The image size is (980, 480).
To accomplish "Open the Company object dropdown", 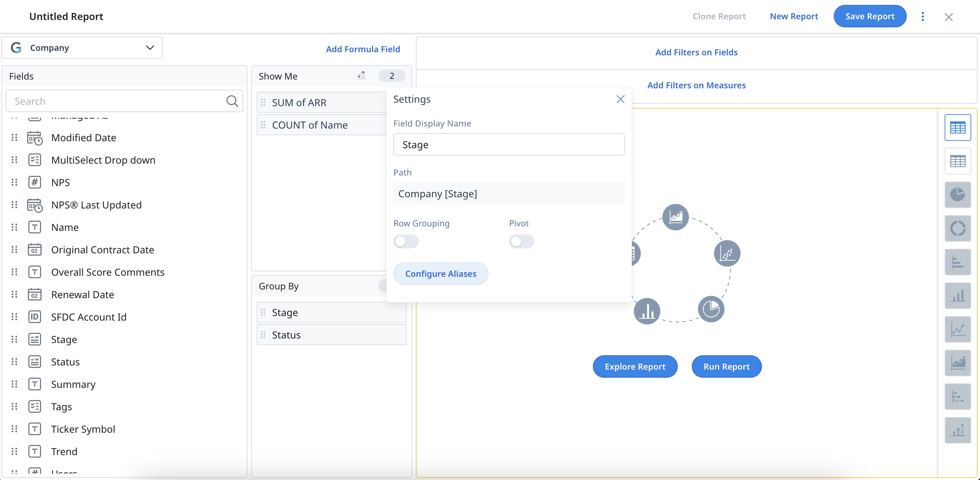I will pos(82,48).
